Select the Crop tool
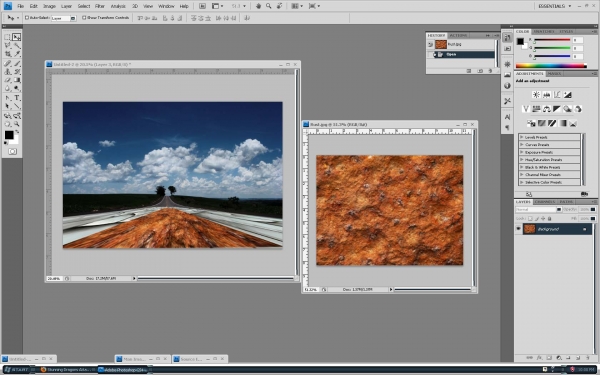 tap(7, 54)
